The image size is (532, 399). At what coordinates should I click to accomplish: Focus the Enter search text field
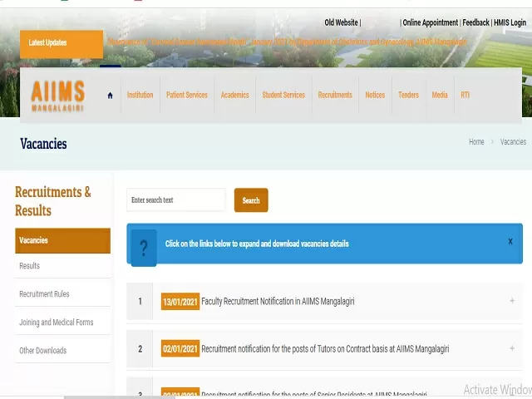[x=176, y=200]
